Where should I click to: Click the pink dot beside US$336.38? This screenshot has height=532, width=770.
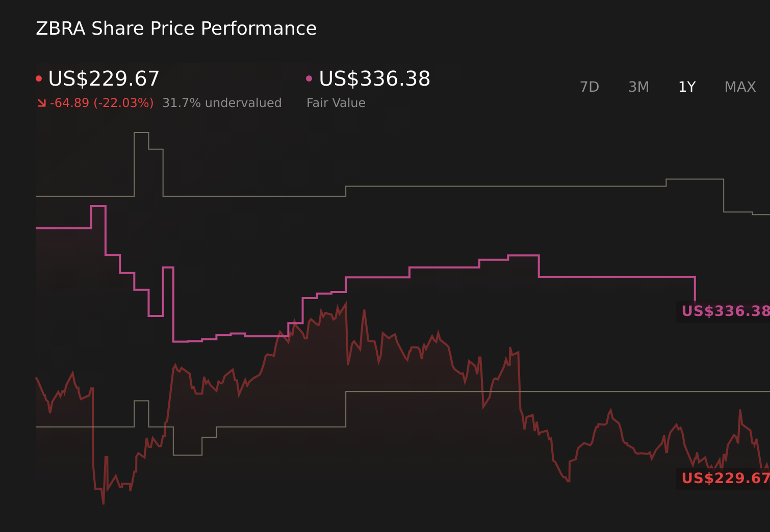309,78
